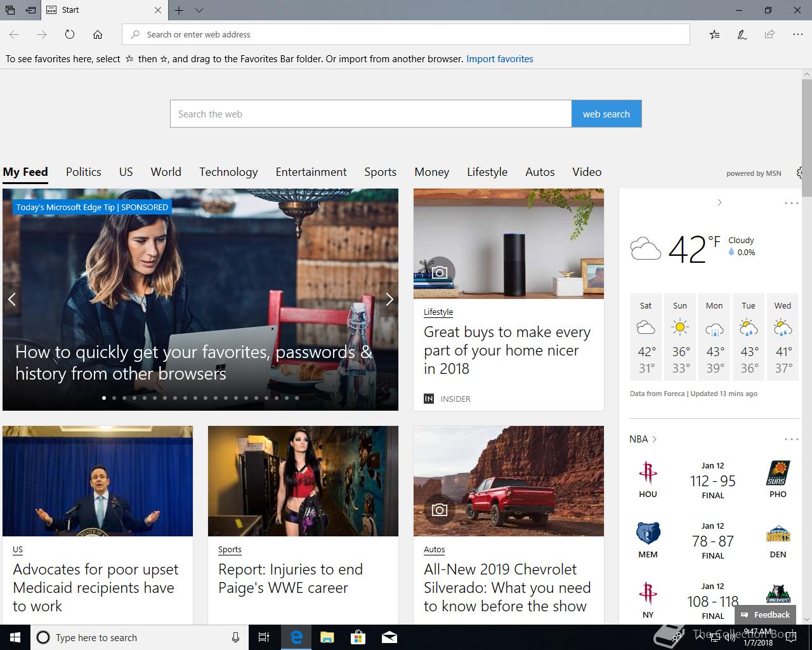Click the Denver Nuggets logo
812x650 pixels.
tap(778, 533)
